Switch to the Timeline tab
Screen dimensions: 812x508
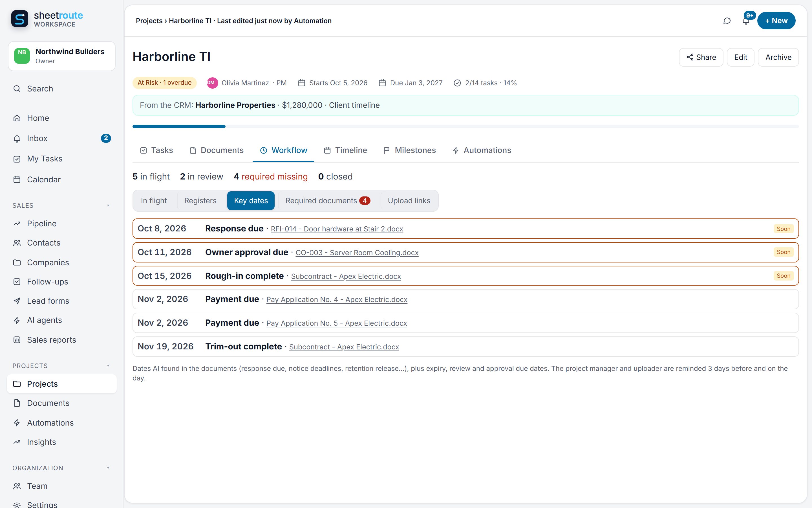point(345,150)
